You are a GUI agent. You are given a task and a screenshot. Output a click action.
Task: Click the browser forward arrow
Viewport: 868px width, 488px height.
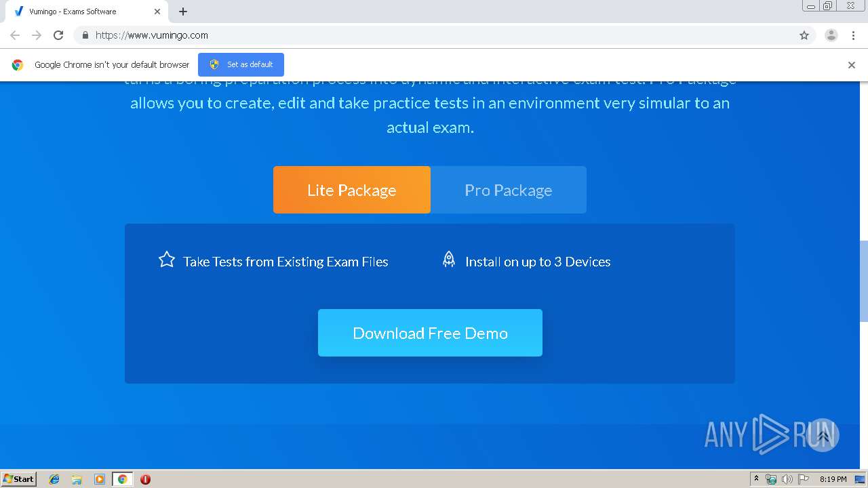pyautogui.click(x=37, y=35)
